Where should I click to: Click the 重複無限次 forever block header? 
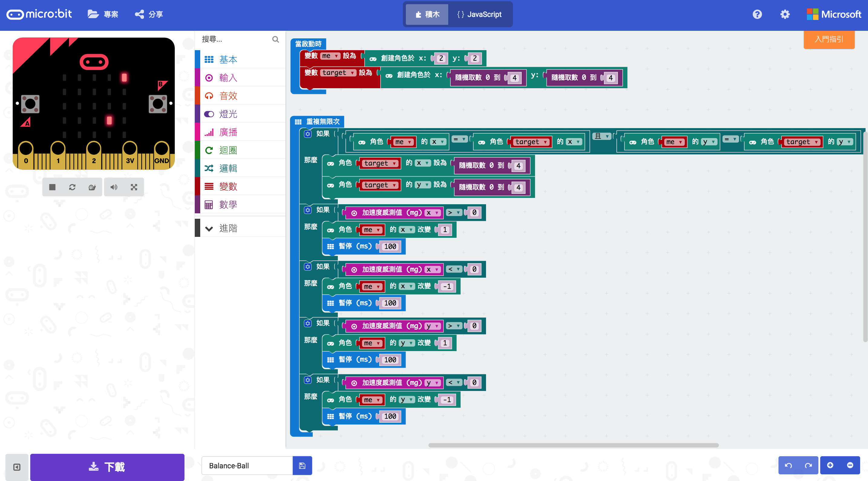tap(317, 121)
